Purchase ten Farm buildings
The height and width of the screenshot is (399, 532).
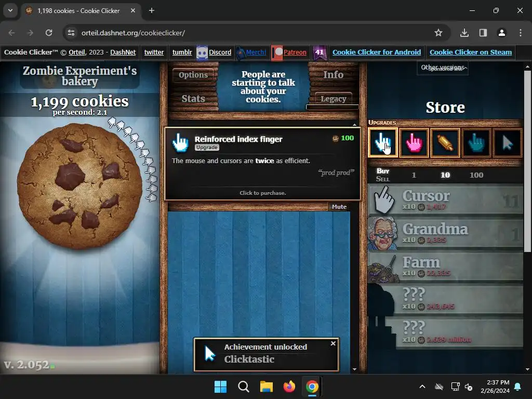point(445,267)
